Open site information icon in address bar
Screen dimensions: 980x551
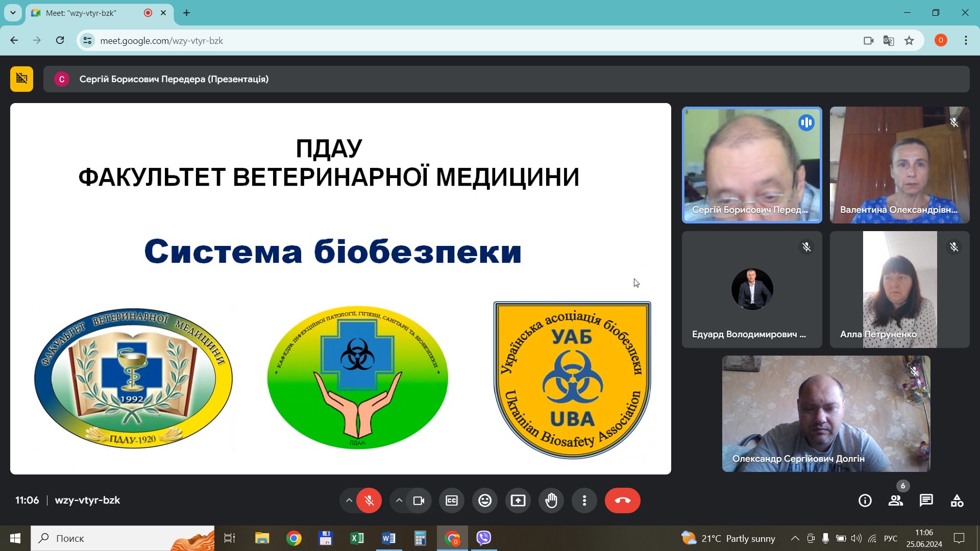tap(88, 41)
